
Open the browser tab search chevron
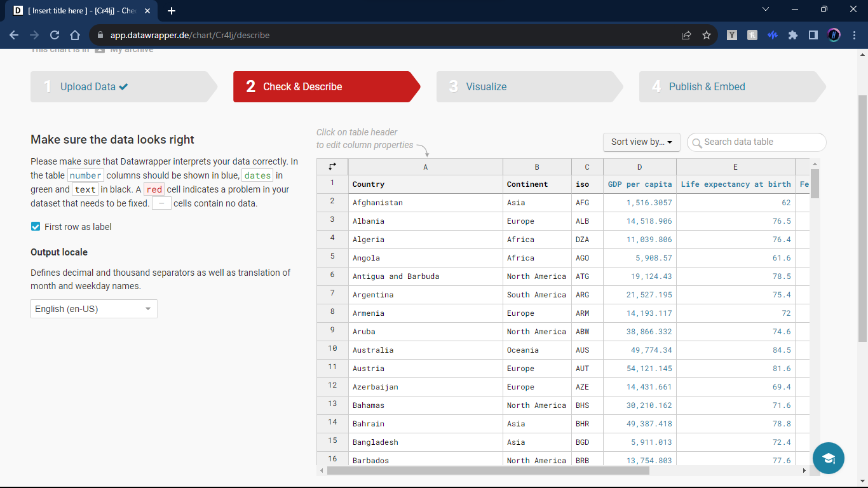[x=765, y=10]
